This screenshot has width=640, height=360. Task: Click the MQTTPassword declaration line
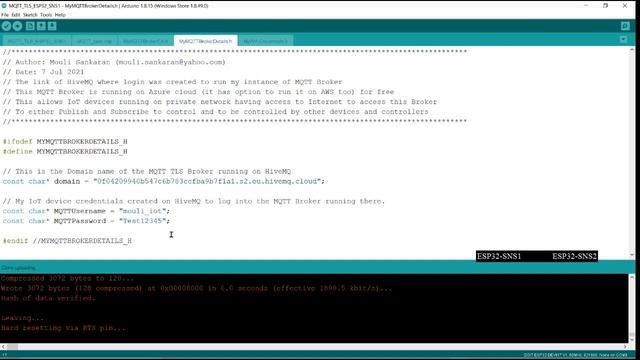click(x=86, y=221)
